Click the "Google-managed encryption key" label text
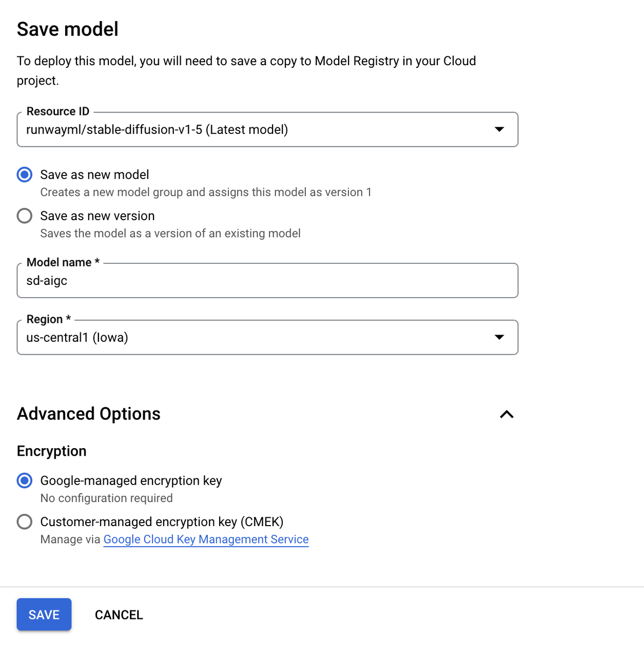 pos(131,480)
